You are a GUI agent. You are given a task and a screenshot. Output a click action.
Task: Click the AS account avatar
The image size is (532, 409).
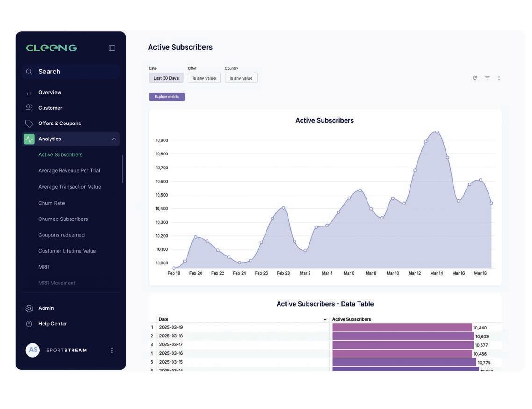coord(33,350)
